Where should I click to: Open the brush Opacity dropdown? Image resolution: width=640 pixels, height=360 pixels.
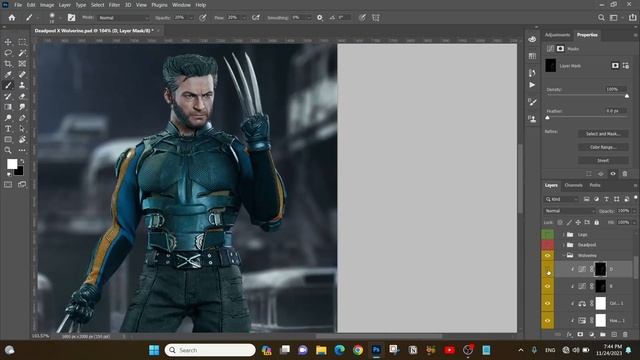tap(191, 18)
